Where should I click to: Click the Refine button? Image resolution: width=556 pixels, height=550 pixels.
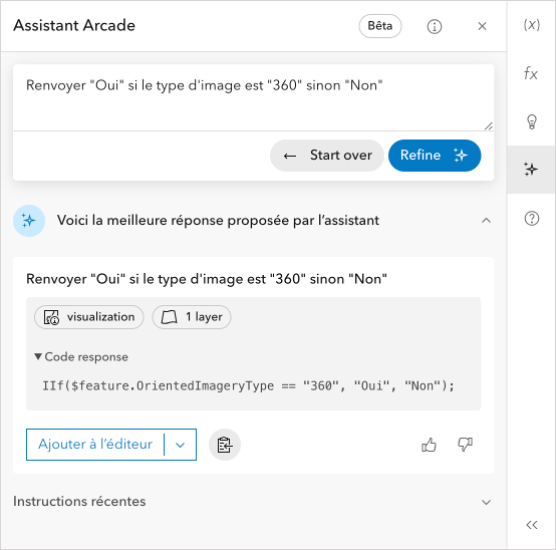pos(434,155)
